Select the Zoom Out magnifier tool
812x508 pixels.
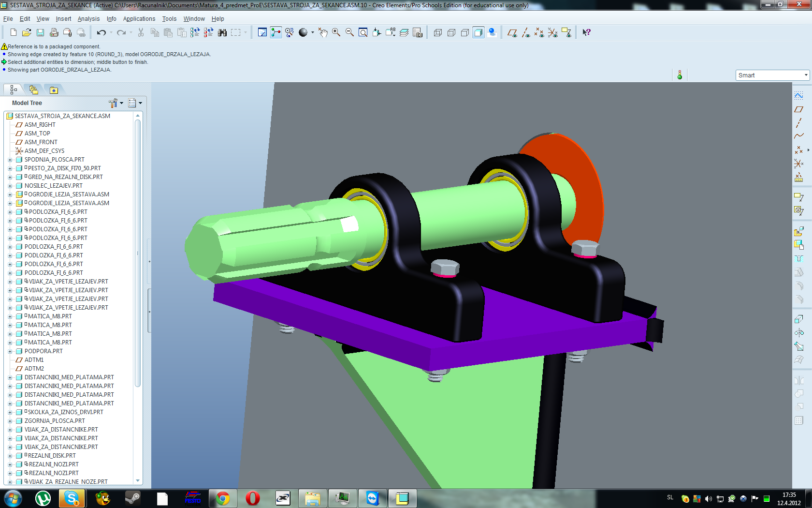[x=349, y=32]
